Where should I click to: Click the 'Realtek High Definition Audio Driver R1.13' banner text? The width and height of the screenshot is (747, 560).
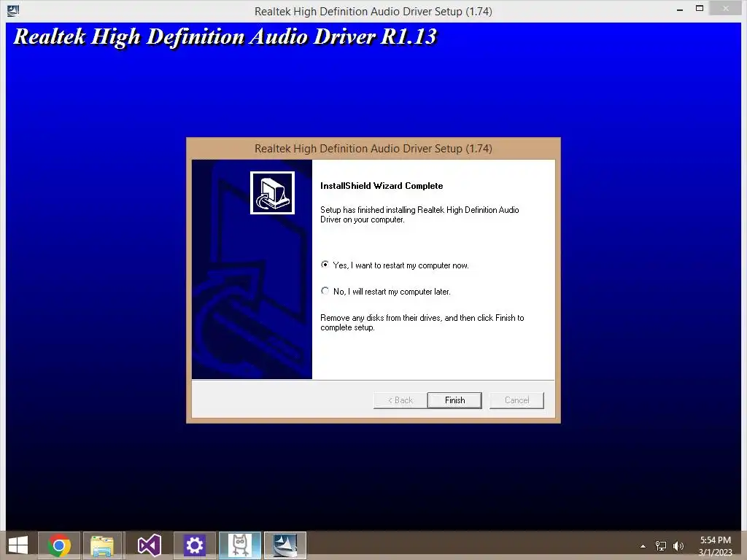[225, 37]
